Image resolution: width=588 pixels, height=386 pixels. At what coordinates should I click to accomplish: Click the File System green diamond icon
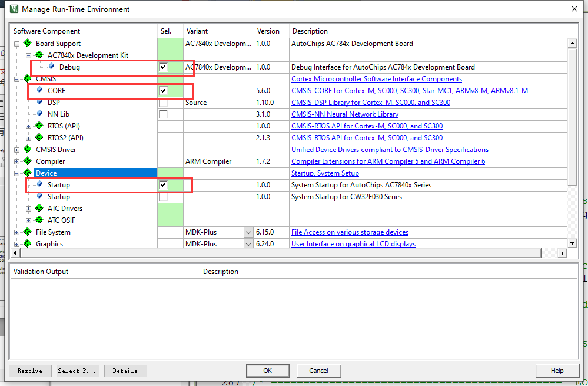[28, 232]
